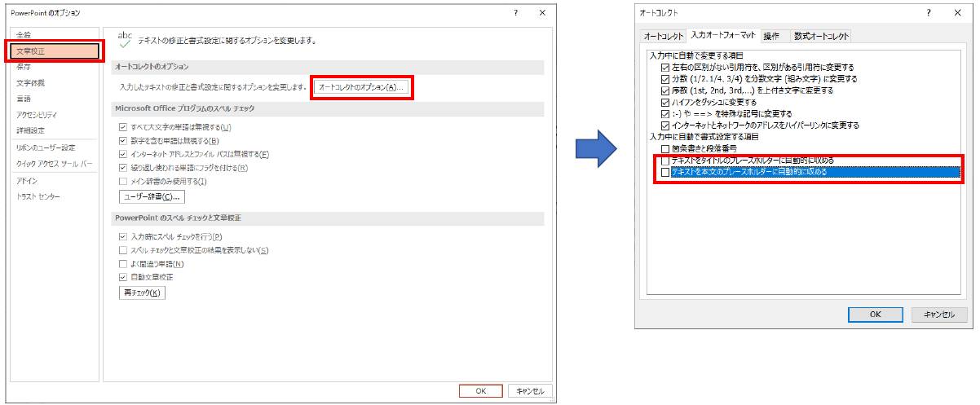Click PowerPoint のスペル チェックと文章校正 heading
Screen dimensions: 980x405
click(x=178, y=218)
